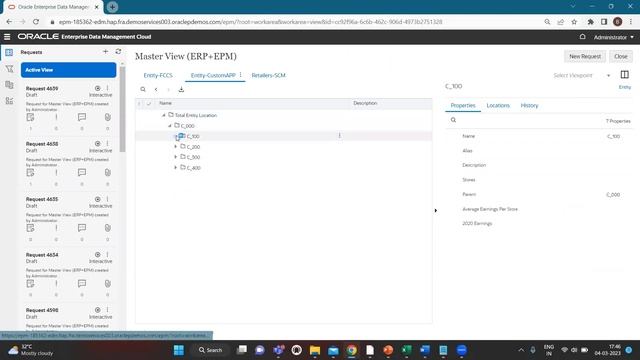This screenshot has width=640, height=360.
Task: Open Request 4634 attachments icon
Action: click(x=107, y=284)
